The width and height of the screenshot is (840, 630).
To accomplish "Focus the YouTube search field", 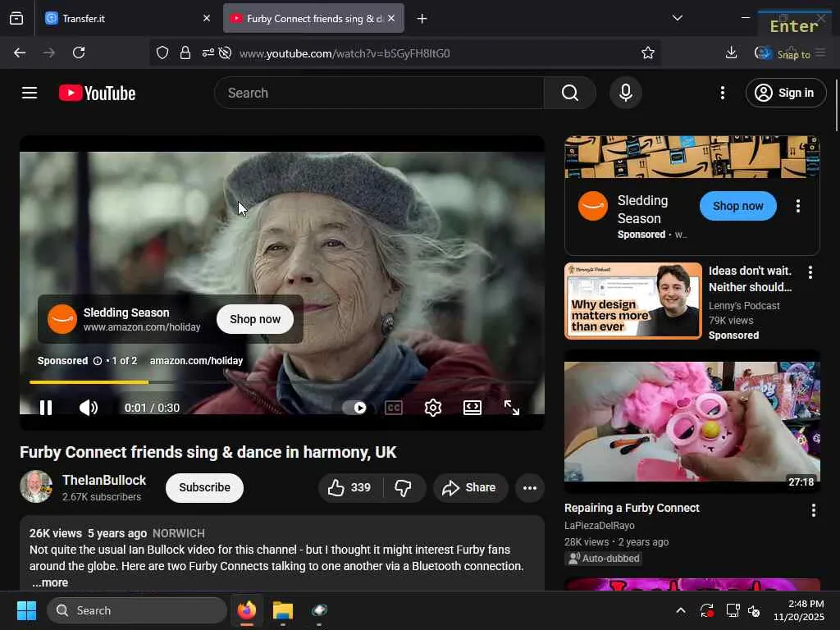I will pos(379,93).
